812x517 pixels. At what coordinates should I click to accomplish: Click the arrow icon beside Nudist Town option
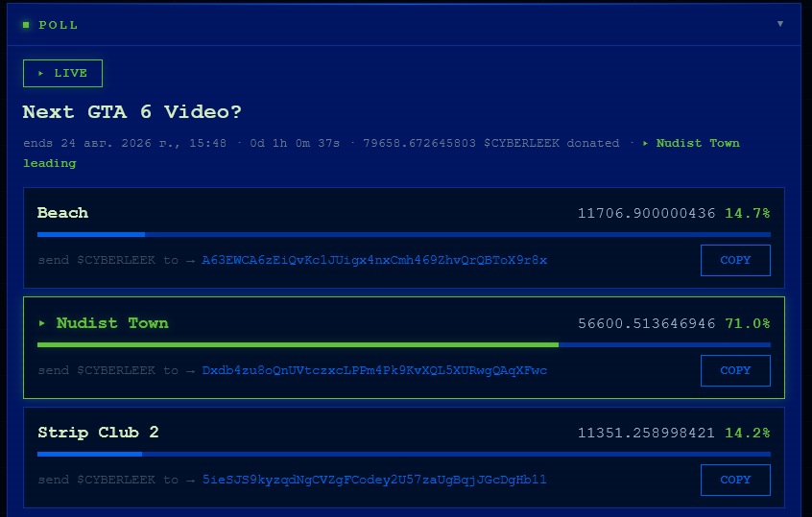42,323
